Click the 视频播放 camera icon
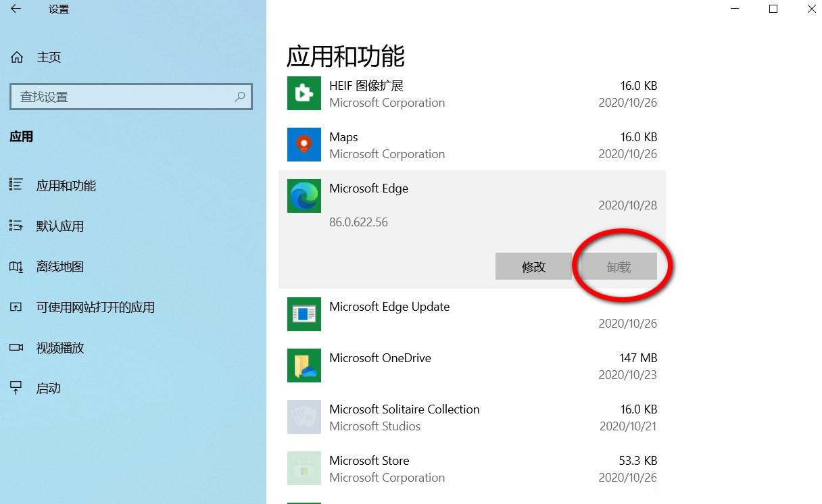Viewport: 822px width, 504px height. [16, 347]
